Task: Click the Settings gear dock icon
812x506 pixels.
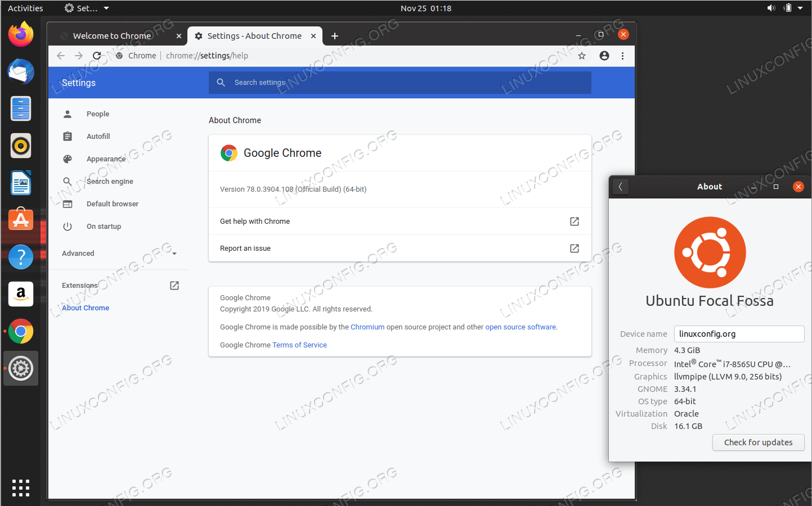Action: tap(21, 368)
